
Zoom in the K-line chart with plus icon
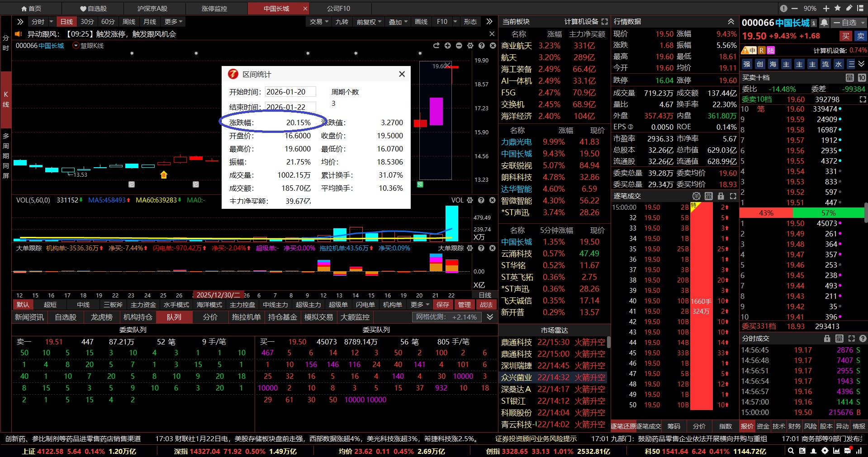pyautogui.click(x=447, y=46)
